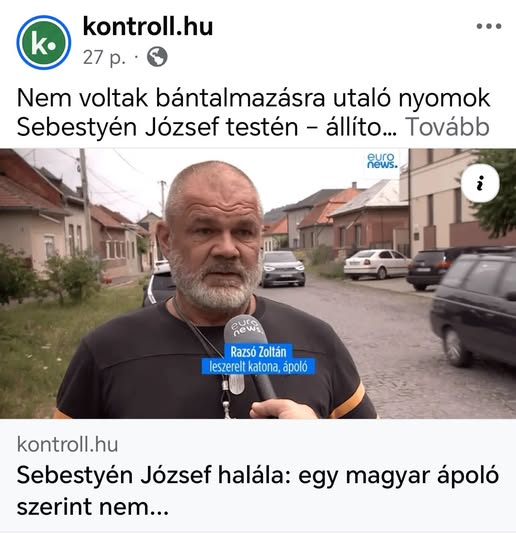Click the dark van at photo's right
Screen dimensions: 516x540
click(474, 309)
